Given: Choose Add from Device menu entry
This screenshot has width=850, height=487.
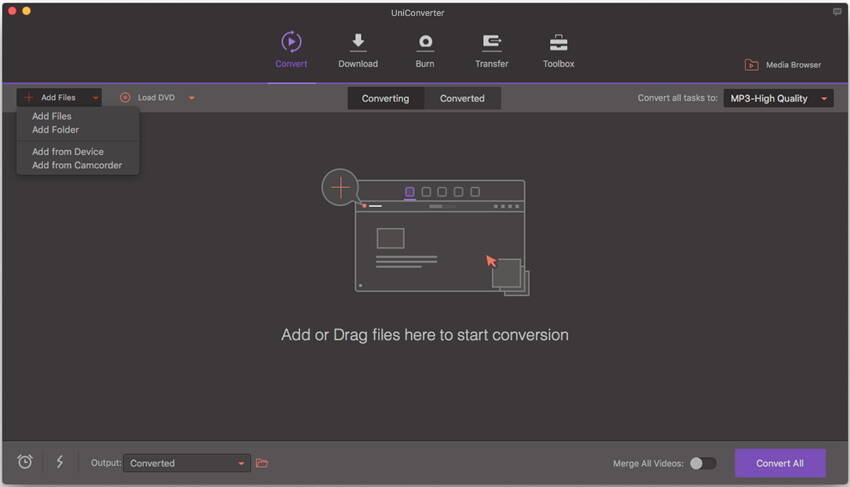Looking at the screenshot, I should pos(68,152).
